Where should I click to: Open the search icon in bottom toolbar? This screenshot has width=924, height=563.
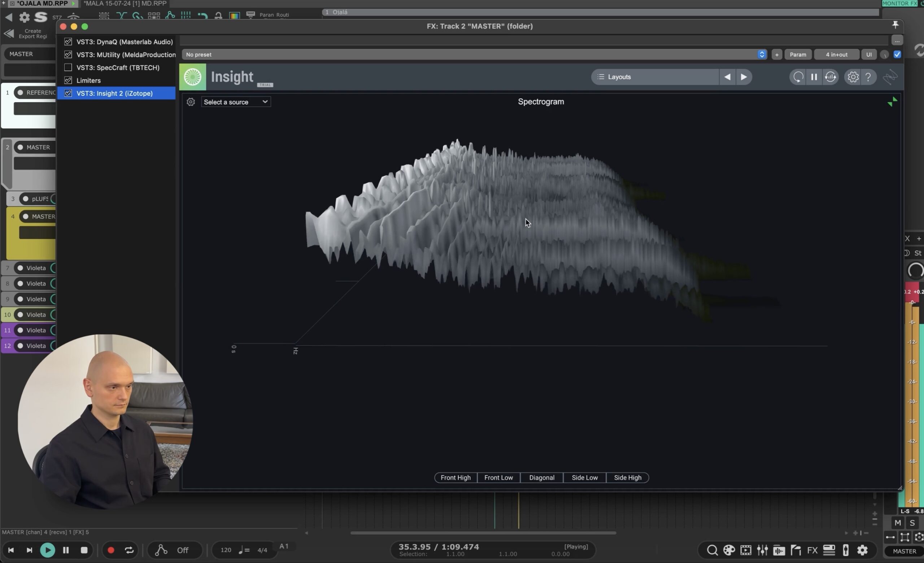[712, 550]
